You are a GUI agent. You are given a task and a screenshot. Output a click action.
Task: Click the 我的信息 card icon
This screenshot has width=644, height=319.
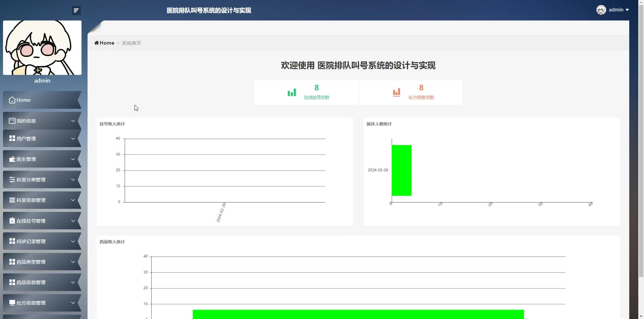(x=12, y=121)
